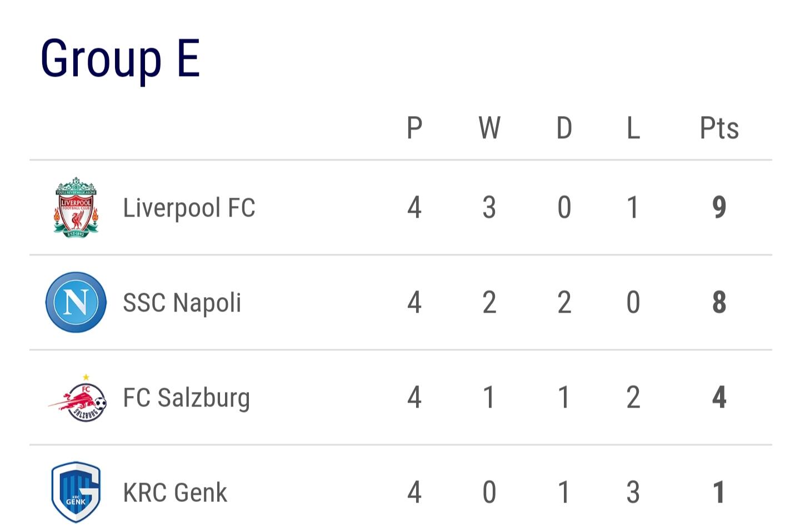Click Genk's 1 point value
This screenshot has height=532, width=800.
tap(719, 493)
